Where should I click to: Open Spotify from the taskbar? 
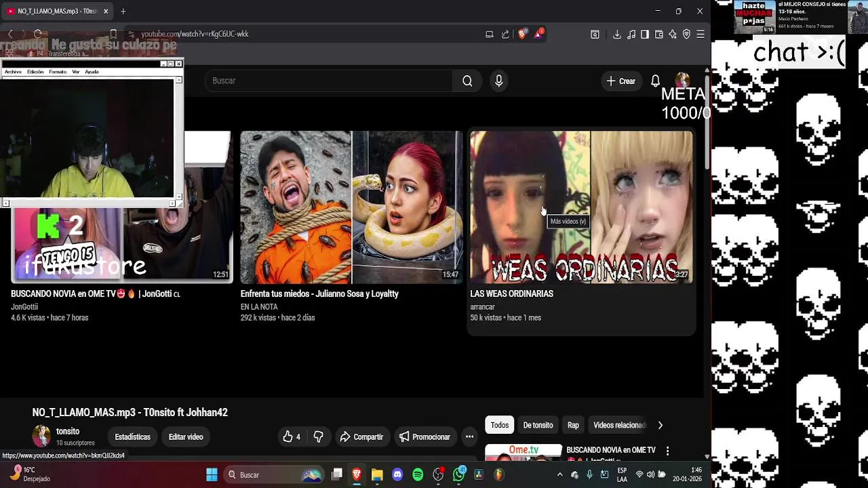tap(418, 474)
